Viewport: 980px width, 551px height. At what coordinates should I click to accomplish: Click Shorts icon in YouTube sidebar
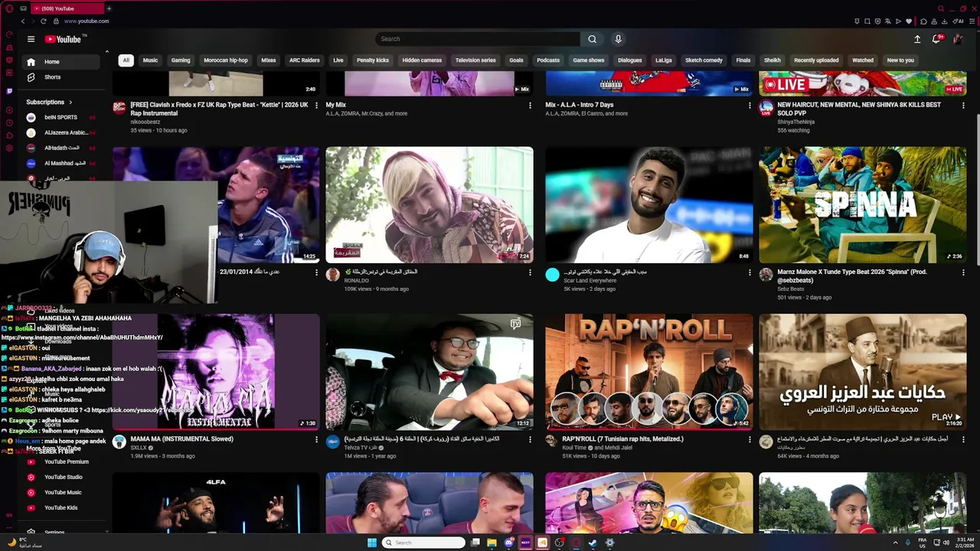pos(31,77)
